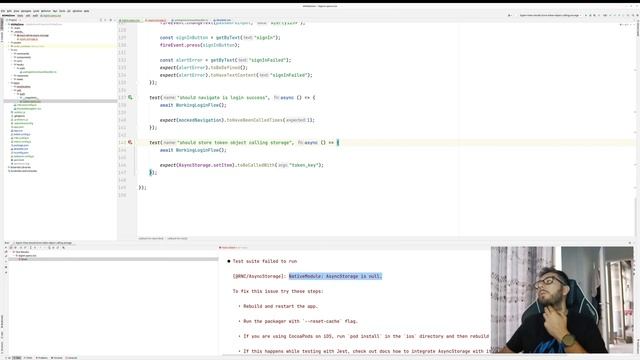Open the Terminal tool window tab
The width and height of the screenshot is (640, 360).
pyautogui.click(x=57, y=358)
